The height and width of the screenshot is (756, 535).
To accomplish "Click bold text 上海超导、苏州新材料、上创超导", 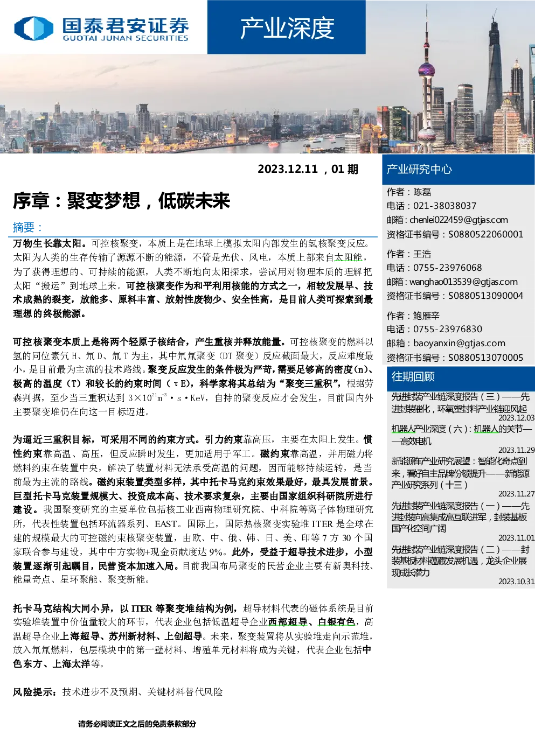I will 131,636.
